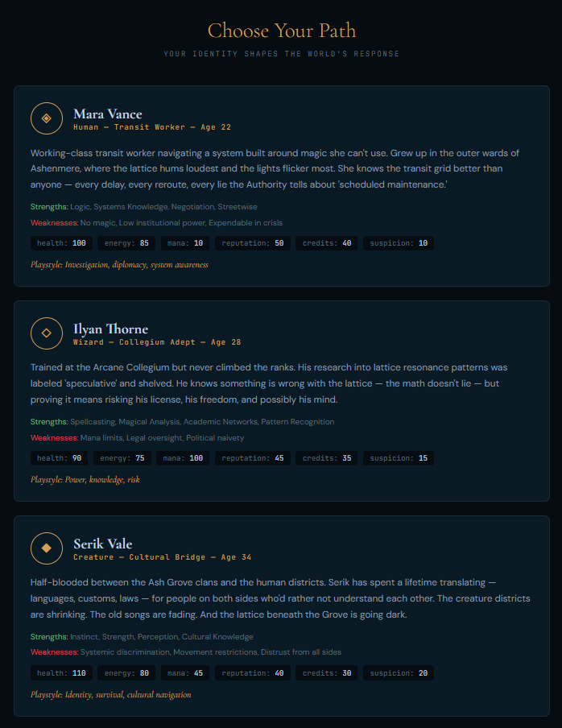Image resolution: width=562 pixels, height=728 pixels.
Task: Click Mara Vance's diamond emblem icon
Action: point(46,118)
